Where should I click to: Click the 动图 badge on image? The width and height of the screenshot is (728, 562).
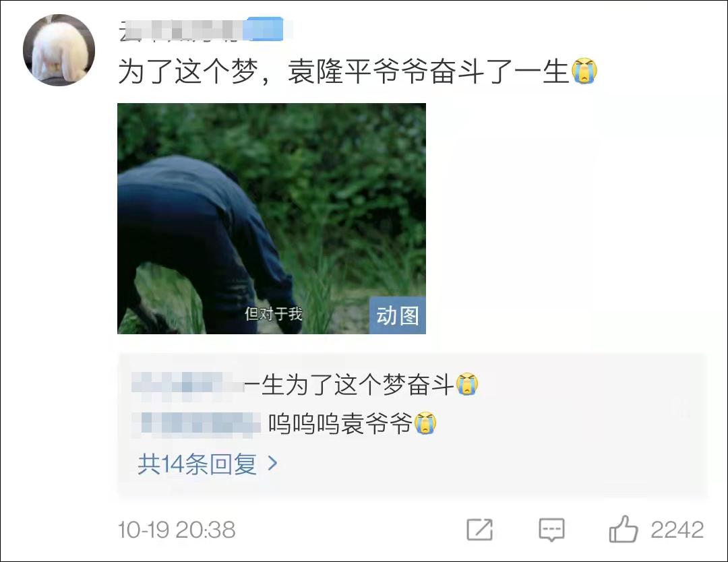pos(398,315)
